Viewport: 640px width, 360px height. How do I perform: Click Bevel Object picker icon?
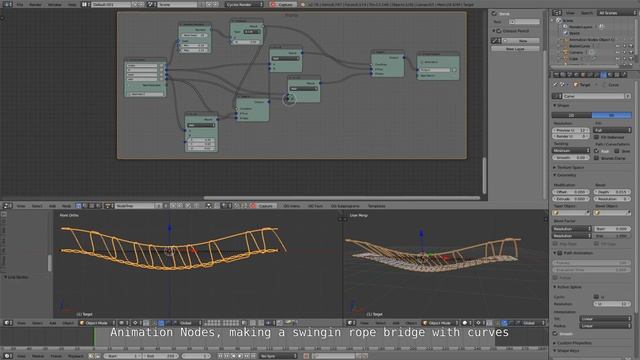[597, 213]
